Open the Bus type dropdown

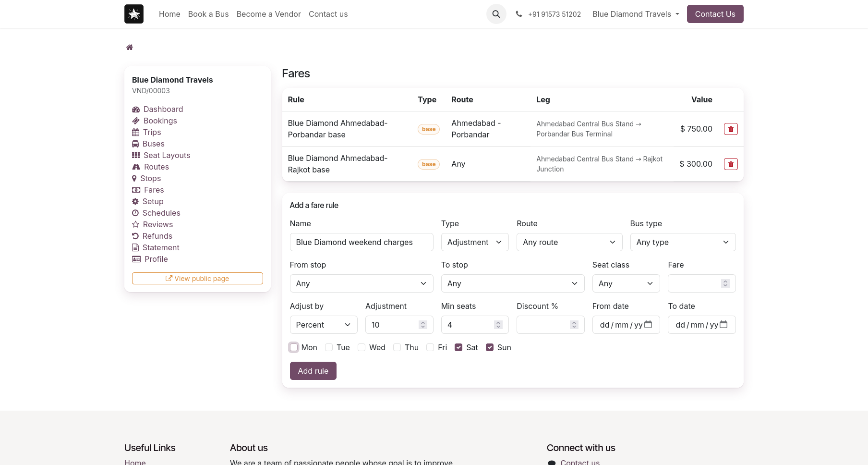(x=683, y=242)
